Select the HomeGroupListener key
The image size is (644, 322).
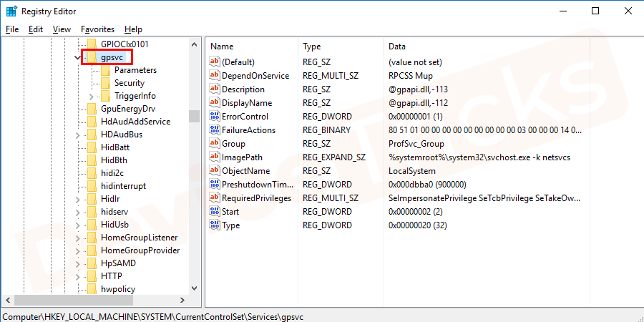click(x=139, y=238)
